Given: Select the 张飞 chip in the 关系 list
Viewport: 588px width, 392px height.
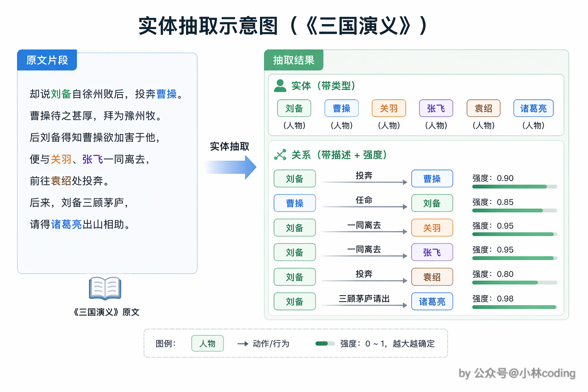Looking at the screenshot, I should click(432, 252).
